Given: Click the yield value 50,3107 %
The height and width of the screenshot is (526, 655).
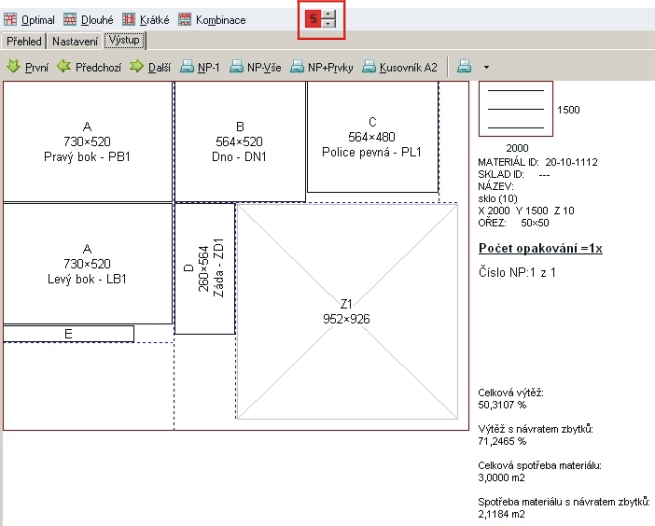Looking at the screenshot, I should 502,405.
